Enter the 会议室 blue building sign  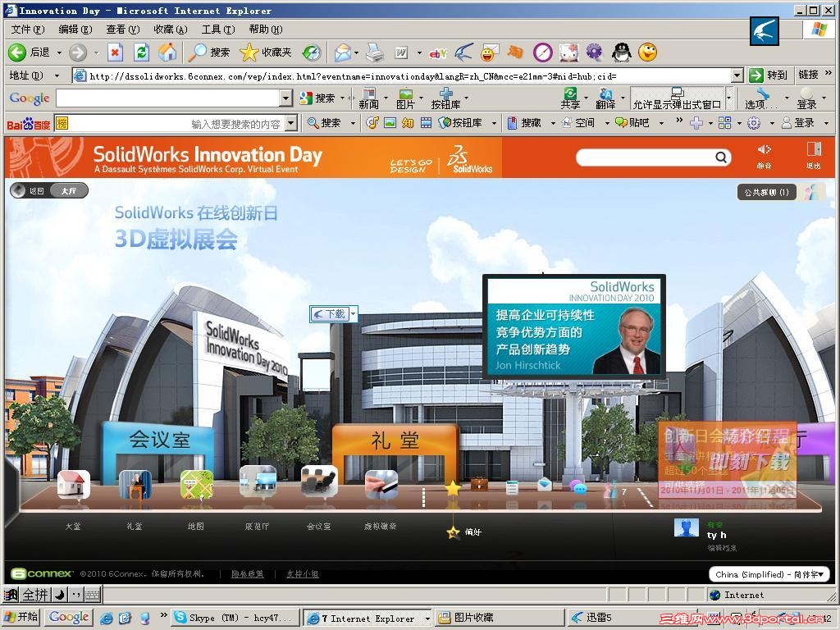click(158, 440)
